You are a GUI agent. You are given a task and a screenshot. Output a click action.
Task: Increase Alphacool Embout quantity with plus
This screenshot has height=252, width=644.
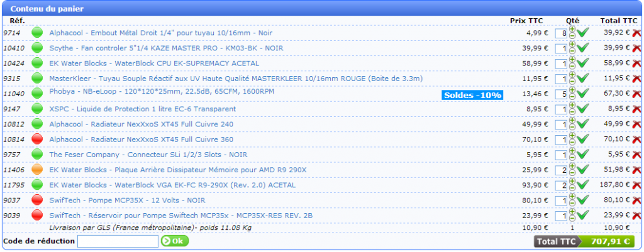coord(572,30)
